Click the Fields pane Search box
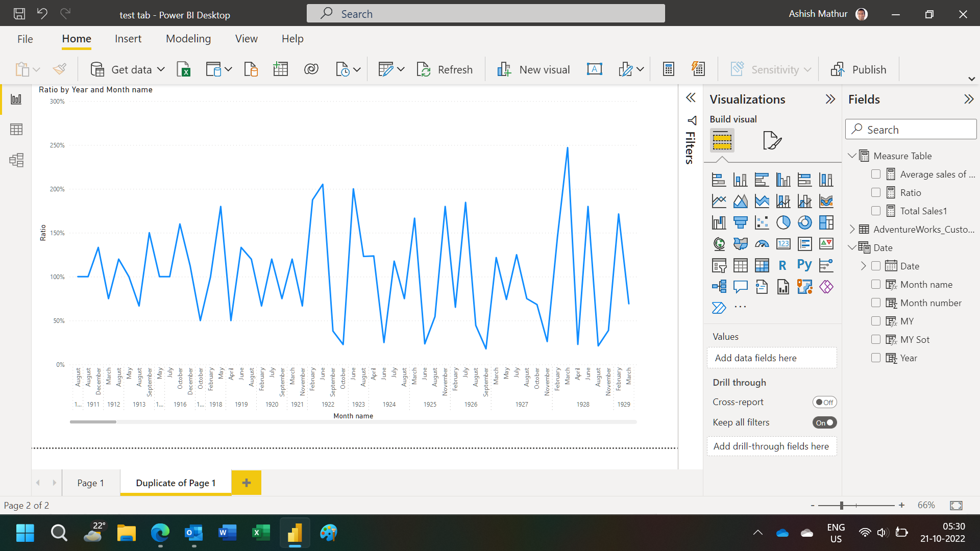Image resolution: width=980 pixels, height=551 pixels. tap(911, 130)
